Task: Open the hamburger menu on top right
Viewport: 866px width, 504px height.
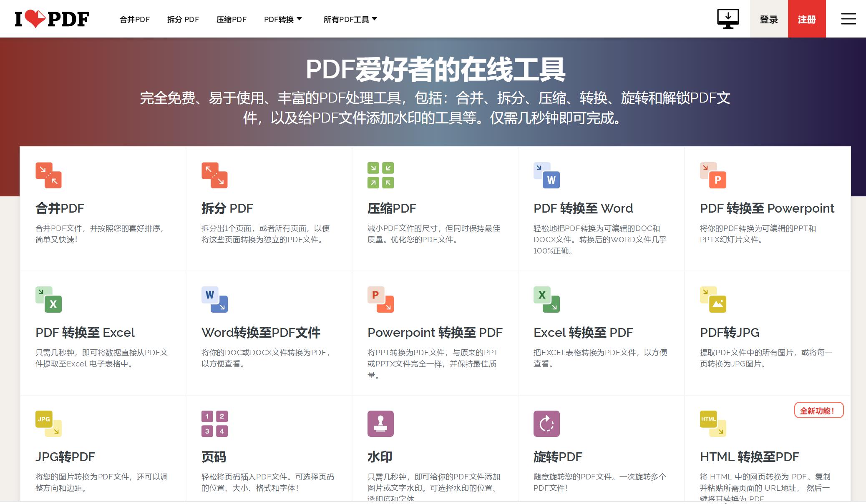Action: (848, 19)
